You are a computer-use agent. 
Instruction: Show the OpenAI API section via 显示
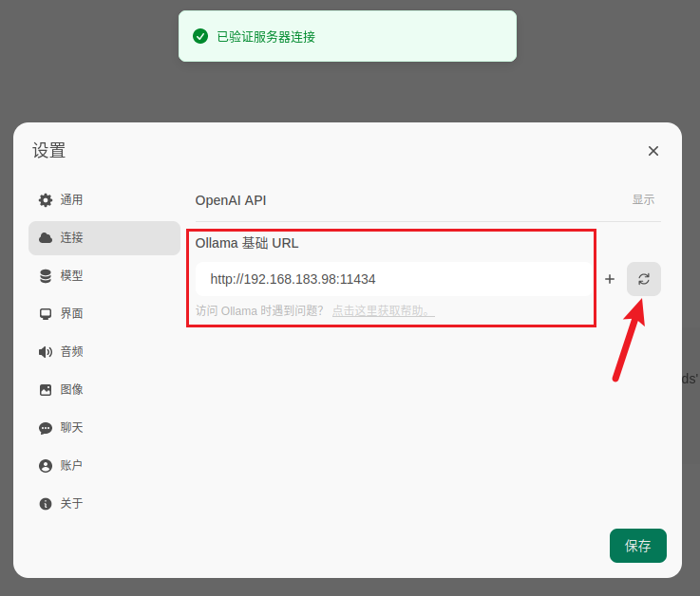[x=643, y=199]
